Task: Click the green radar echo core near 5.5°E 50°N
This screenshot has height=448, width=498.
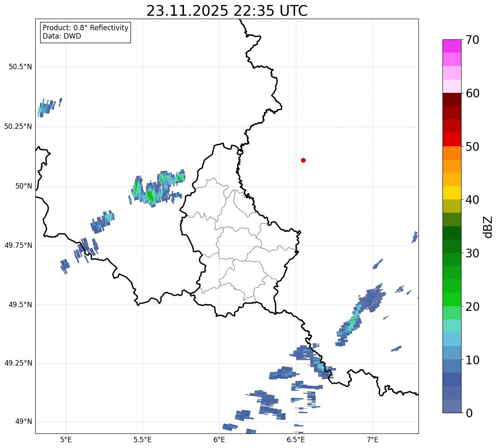Action: pyautogui.click(x=150, y=196)
